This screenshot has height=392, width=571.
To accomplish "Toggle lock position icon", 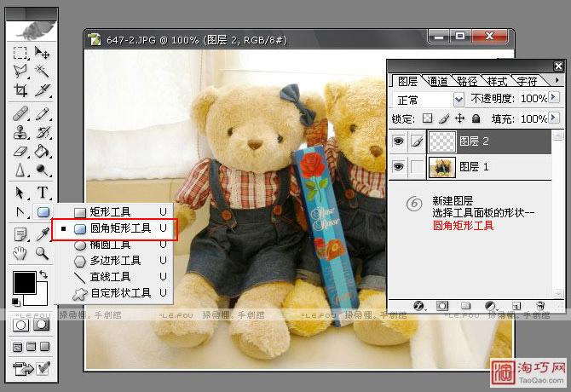I will coord(460,118).
